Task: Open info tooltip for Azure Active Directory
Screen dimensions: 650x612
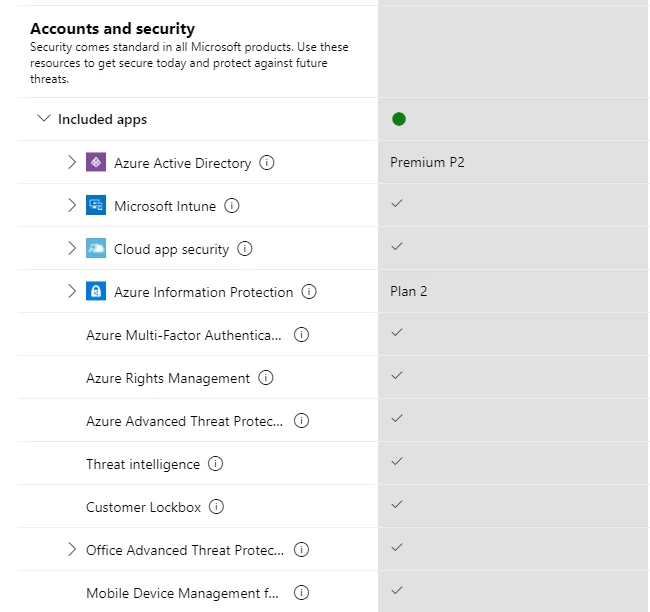Action: pos(267,163)
